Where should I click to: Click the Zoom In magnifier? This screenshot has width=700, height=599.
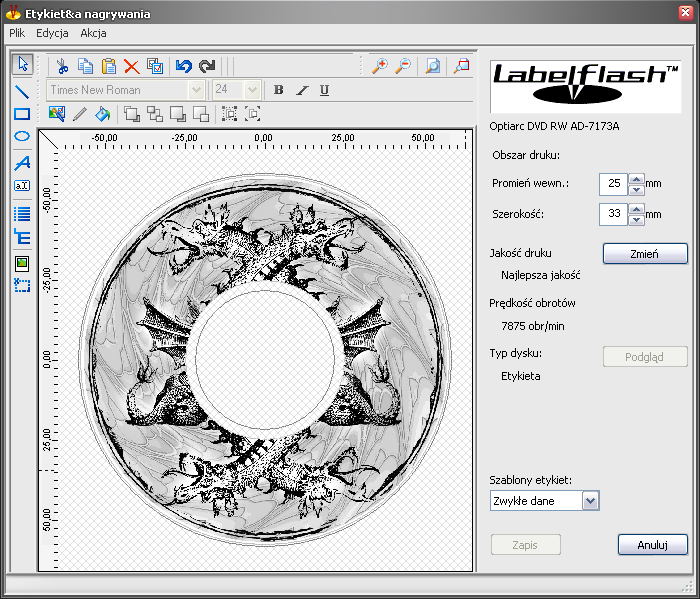tap(380, 66)
